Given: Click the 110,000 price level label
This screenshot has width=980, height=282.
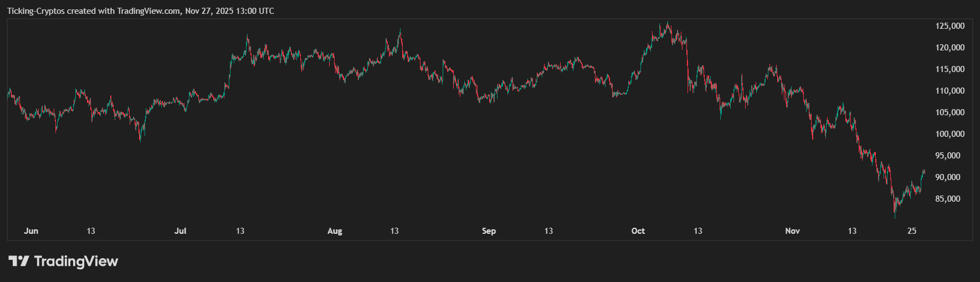Looking at the screenshot, I should pyautogui.click(x=950, y=91).
